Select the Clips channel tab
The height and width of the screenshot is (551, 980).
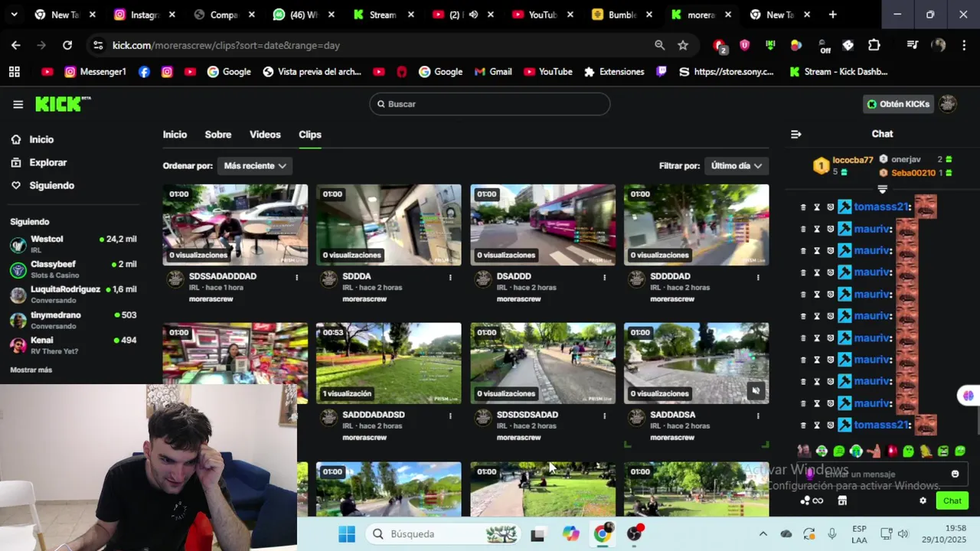310,135
